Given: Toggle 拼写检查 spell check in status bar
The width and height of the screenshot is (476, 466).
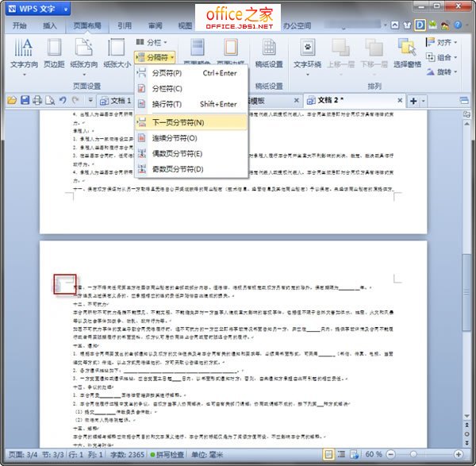Looking at the screenshot, I should tap(167, 455).
